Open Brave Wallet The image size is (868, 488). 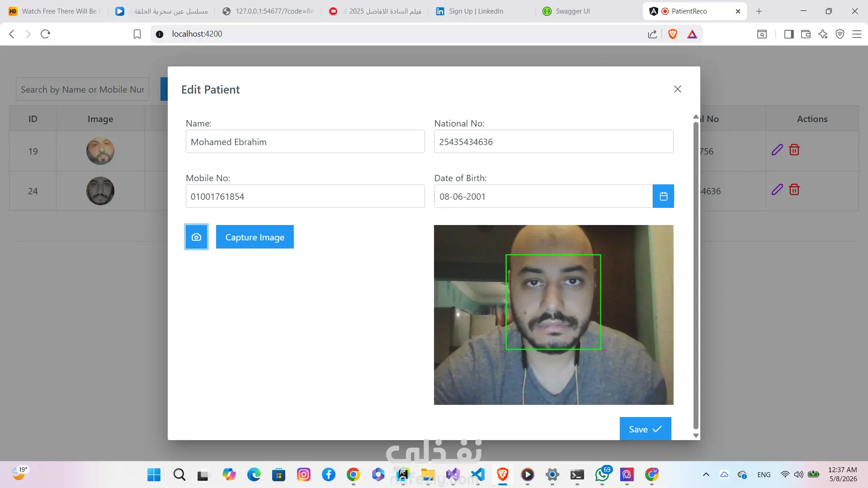806,34
